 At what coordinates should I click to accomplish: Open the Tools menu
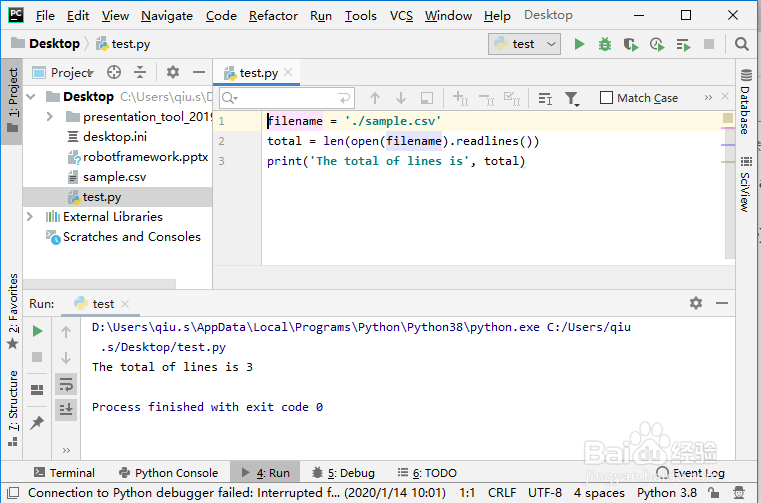(x=361, y=16)
